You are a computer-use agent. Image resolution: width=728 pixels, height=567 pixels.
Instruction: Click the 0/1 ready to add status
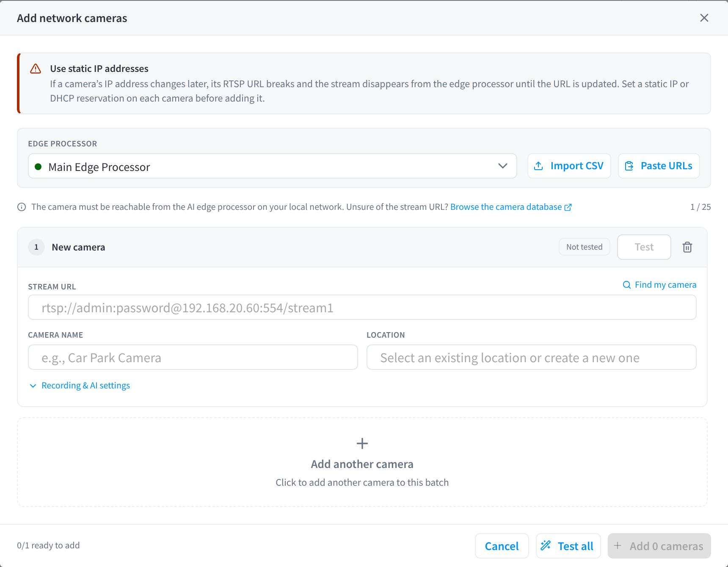coord(48,545)
